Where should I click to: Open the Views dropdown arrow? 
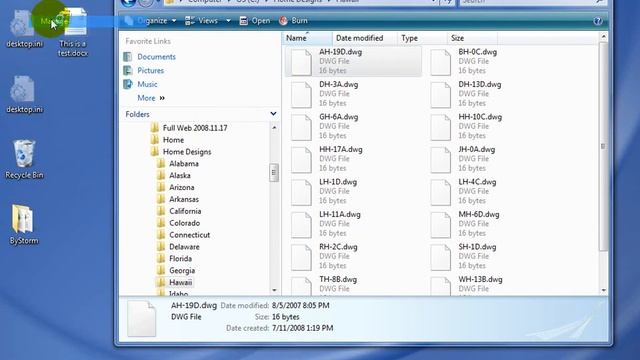click(228, 20)
